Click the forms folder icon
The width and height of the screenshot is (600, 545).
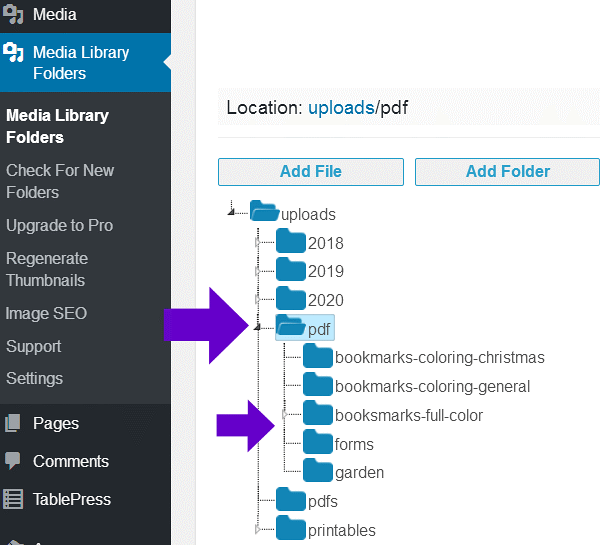point(317,443)
